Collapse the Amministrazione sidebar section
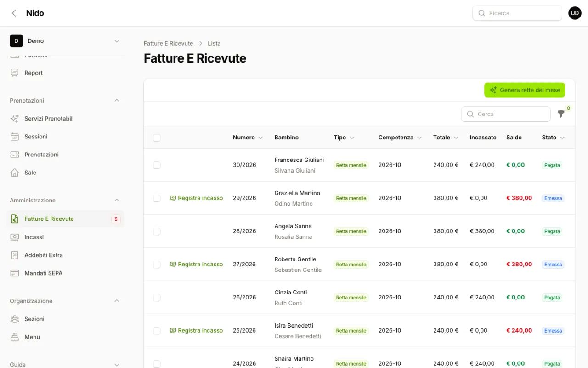Viewport: 588px width, 368px height. coord(117,200)
